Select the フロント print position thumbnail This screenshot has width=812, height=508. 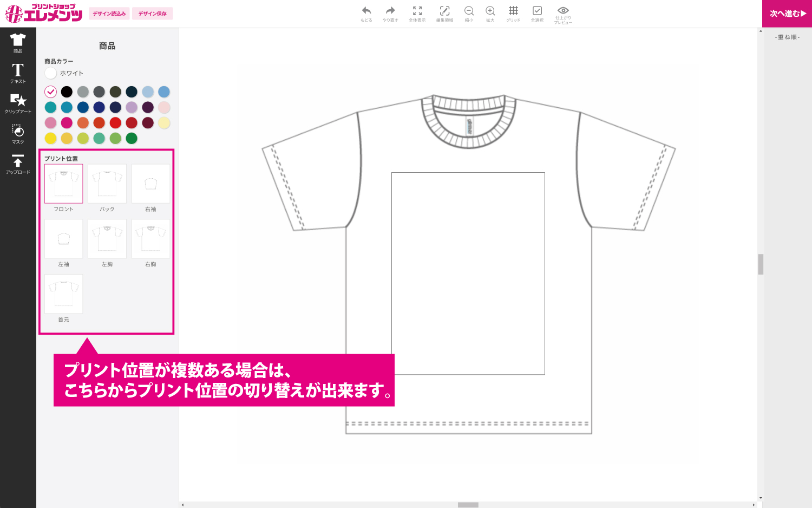[x=64, y=184]
